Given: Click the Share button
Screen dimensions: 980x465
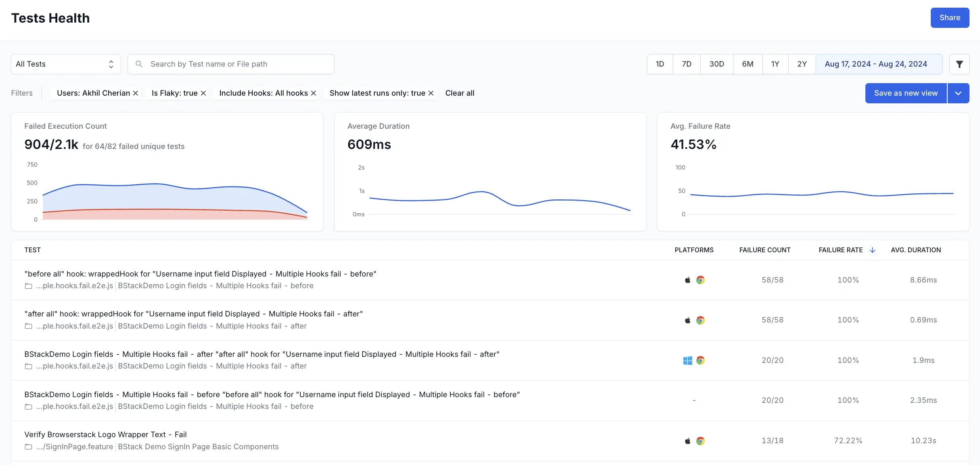Looking at the screenshot, I should (949, 18).
